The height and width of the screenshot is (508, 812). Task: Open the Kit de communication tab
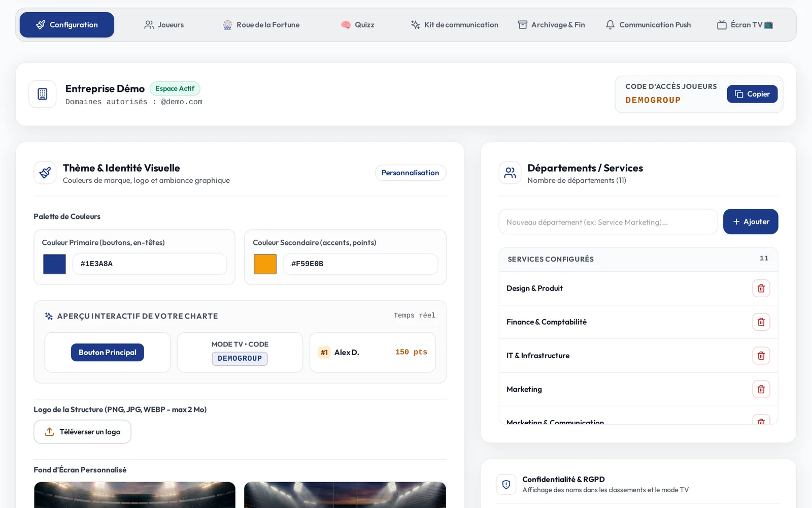tap(455, 25)
